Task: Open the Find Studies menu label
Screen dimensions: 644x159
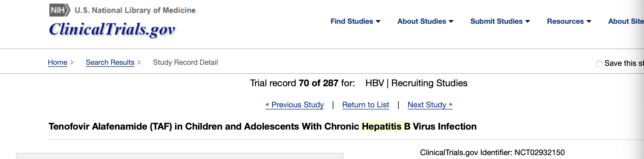Action: pyautogui.click(x=352, y=21)
